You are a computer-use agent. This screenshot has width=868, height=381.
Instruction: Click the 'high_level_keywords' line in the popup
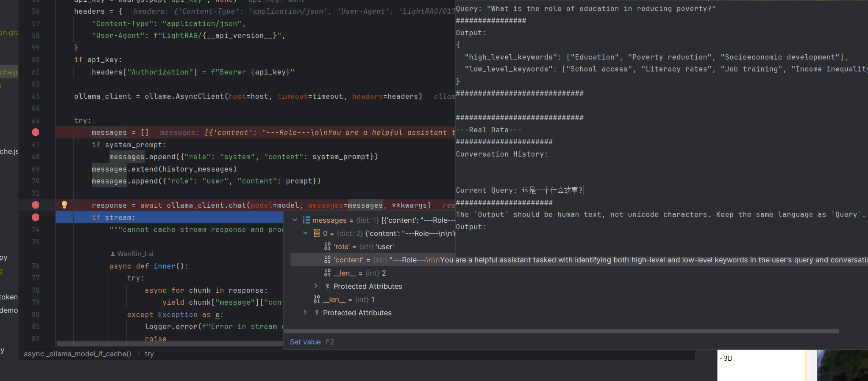pos(656,57)
